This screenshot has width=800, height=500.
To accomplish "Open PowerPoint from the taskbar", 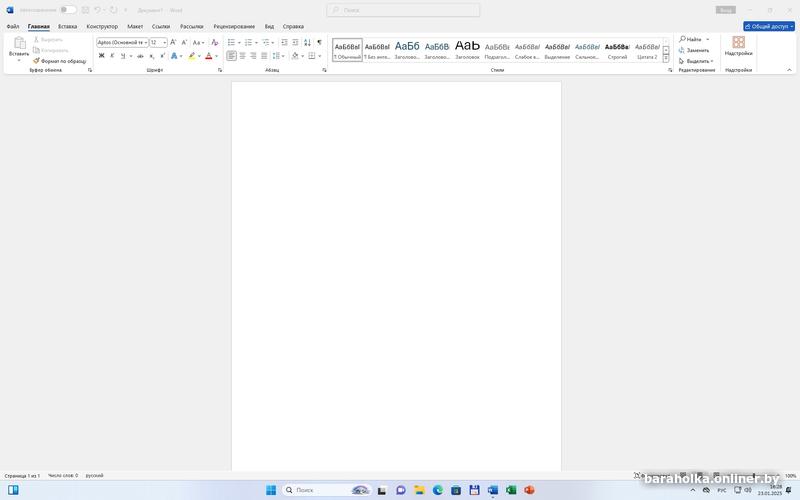I will click(x=530, y=490).
